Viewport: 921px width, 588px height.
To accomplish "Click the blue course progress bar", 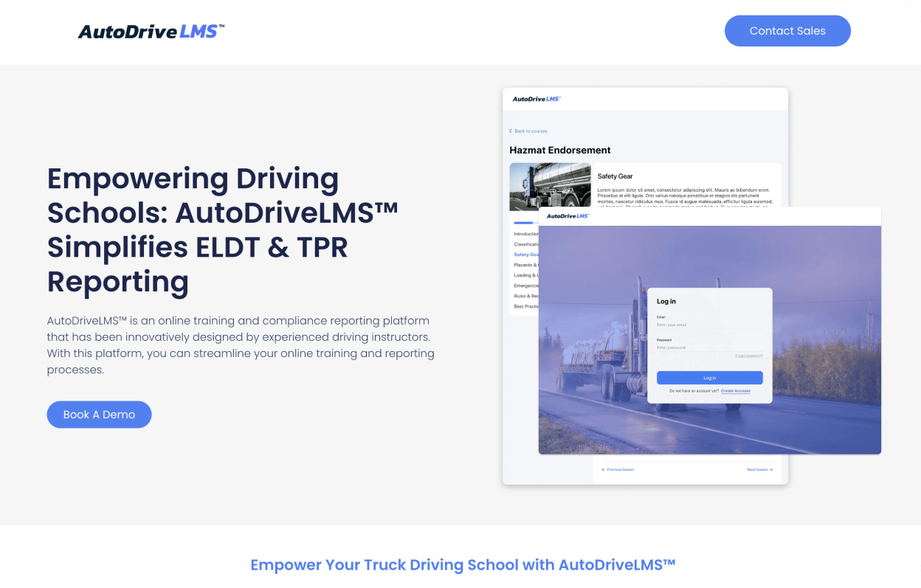I will coord(523,222).
